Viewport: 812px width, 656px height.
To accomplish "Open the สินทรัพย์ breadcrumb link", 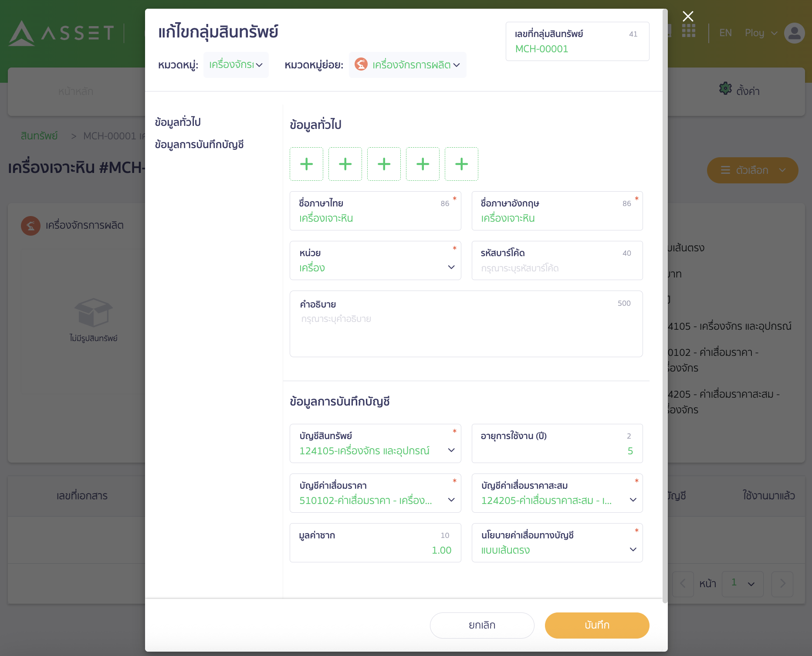I will pos(39,135).
